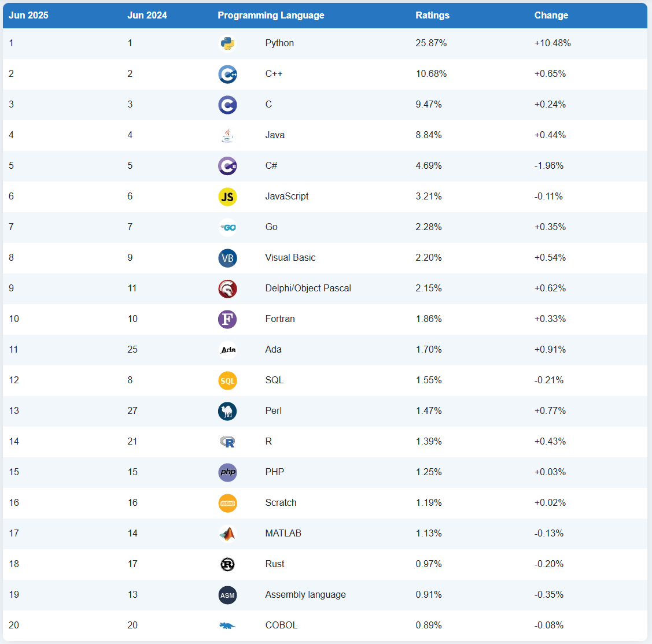Image resolution: width=652 pixels, height=644 pixels.
Task: Click the Programming Language column header
Action: [271, 16]
